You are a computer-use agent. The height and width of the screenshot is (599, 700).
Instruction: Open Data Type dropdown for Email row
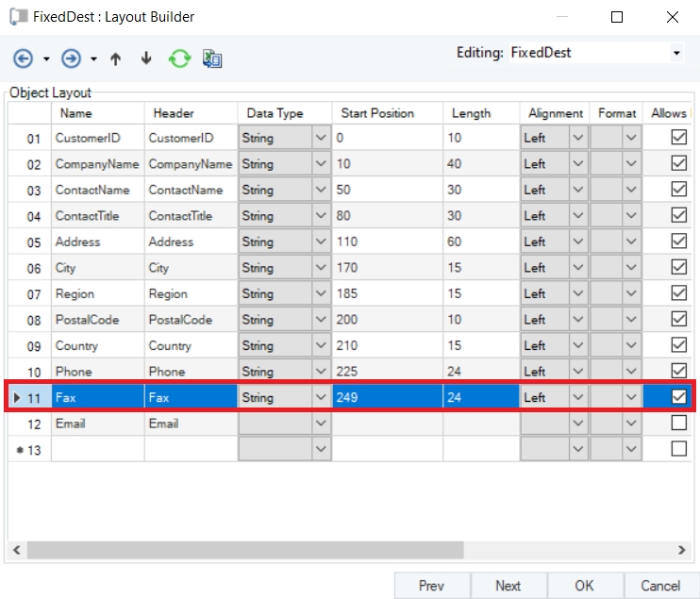(321, 424)
